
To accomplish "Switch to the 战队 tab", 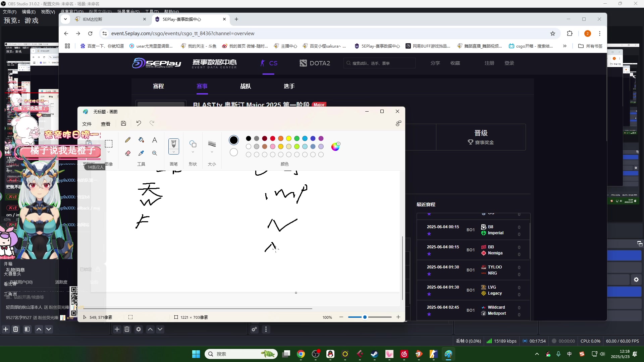I will [246, 86].
